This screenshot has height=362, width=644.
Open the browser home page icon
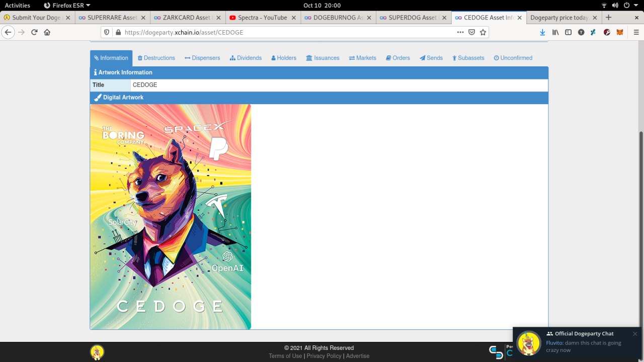coord(47,32)
